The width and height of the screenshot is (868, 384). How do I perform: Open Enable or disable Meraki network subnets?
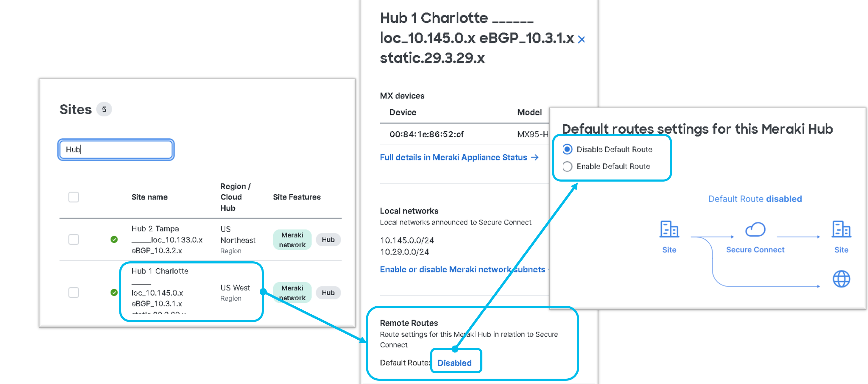(462, 269)
